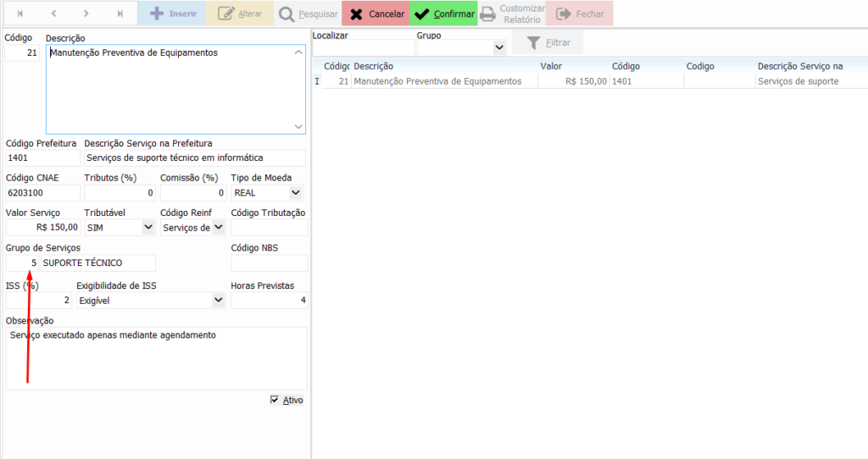Navigate to the previous record arrow
The width and height of the screenshot is (868, 459).
tap(53, 14)
